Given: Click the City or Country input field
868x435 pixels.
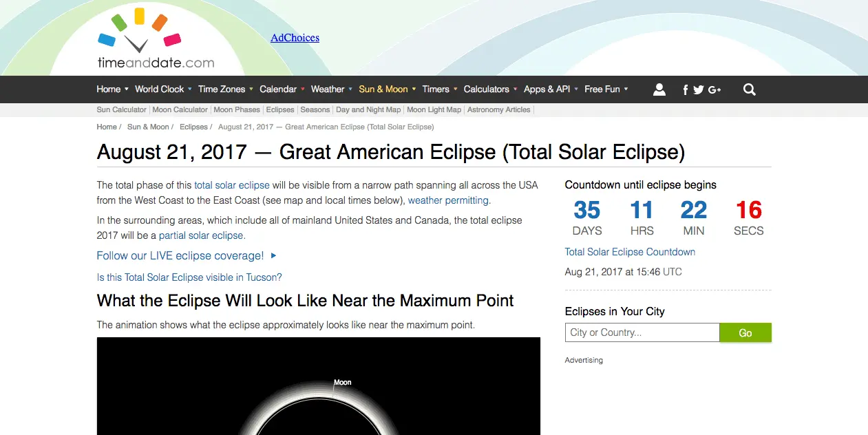Looking at the screenshot, I should point(642,332).
